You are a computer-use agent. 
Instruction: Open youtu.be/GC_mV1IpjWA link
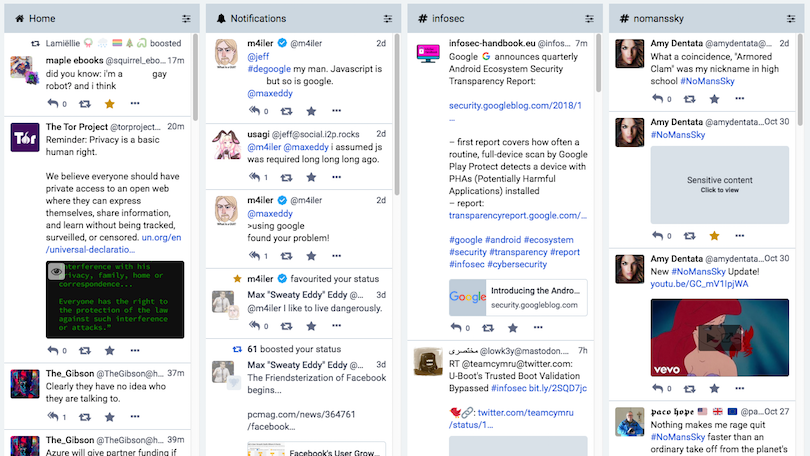699,284
